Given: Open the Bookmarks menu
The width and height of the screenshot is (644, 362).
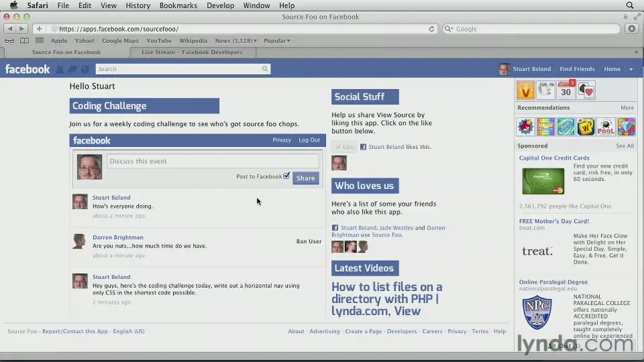Looking at the screenshot, I should click(178, 5).
